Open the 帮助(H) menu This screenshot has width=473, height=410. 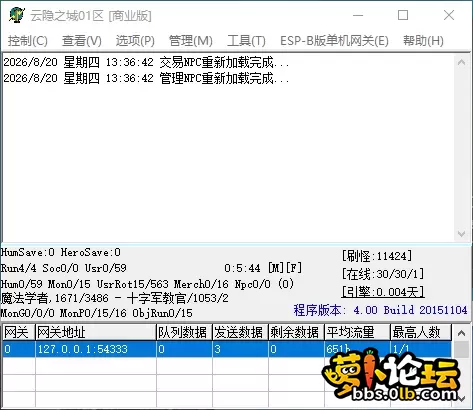coord(423,41)
